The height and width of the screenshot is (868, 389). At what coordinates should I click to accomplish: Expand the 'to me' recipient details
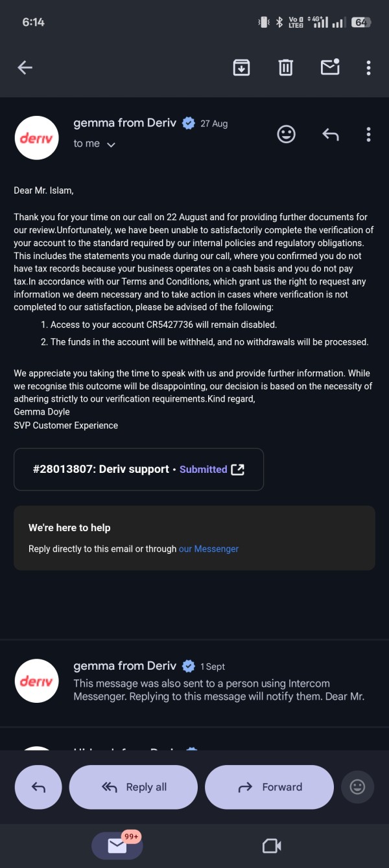pyautogui.click(x=95, y=144)
